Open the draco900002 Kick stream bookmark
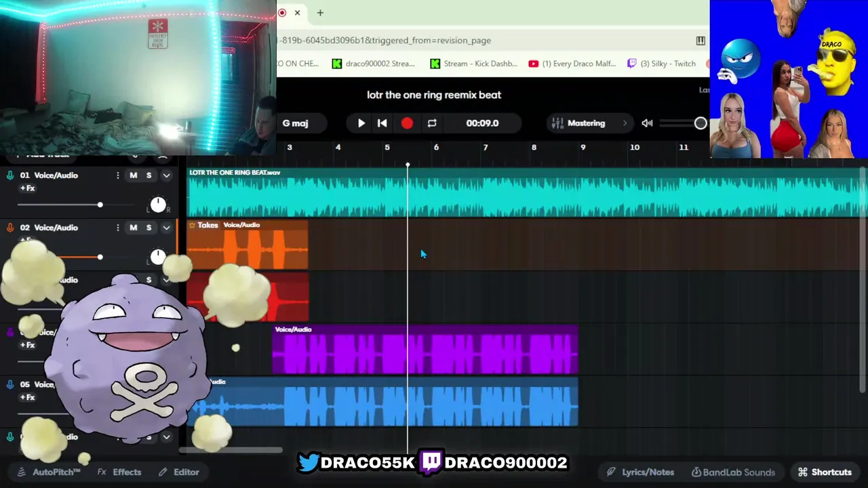This screenshot has width=868, height=488. coord(373,64)
